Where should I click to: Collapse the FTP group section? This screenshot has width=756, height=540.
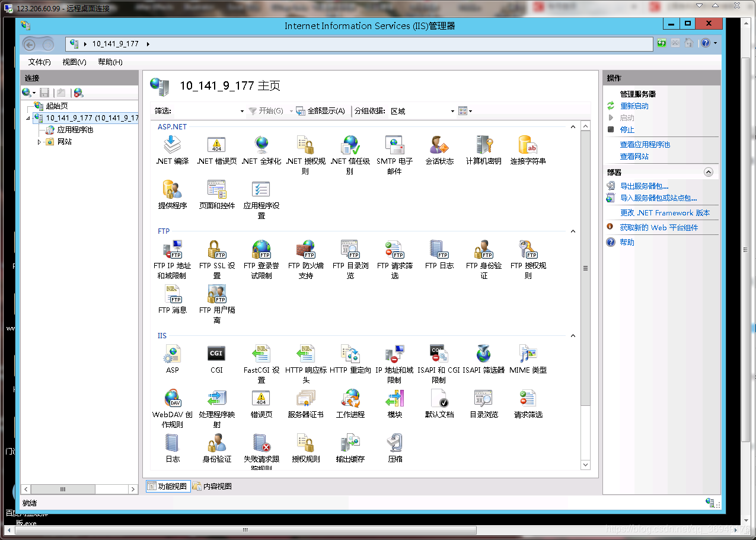[573, 231]
